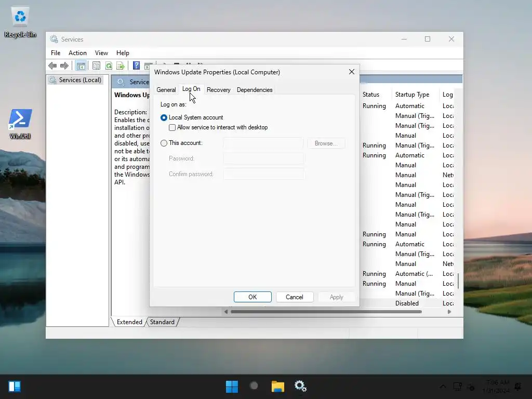Open the Action menu
Screen dimensions: 532x399
click(77, 53)
